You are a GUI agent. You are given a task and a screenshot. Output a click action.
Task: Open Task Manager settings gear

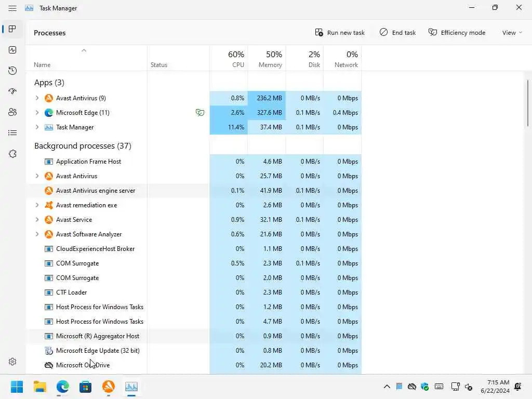click(12, 362)
